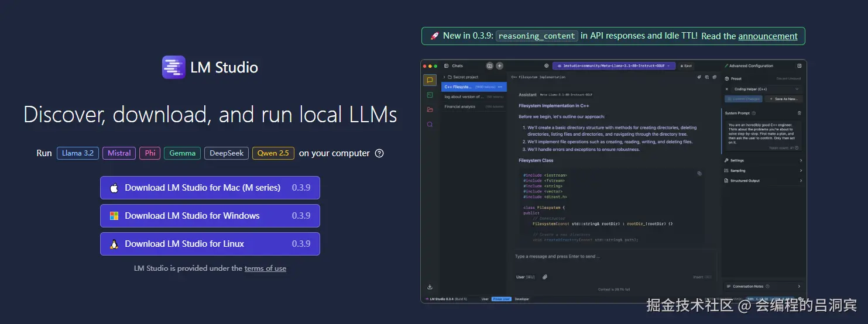Select the 'log about version of' chat
This screenshot has width=868, height=324.
(x=474, y=96)
